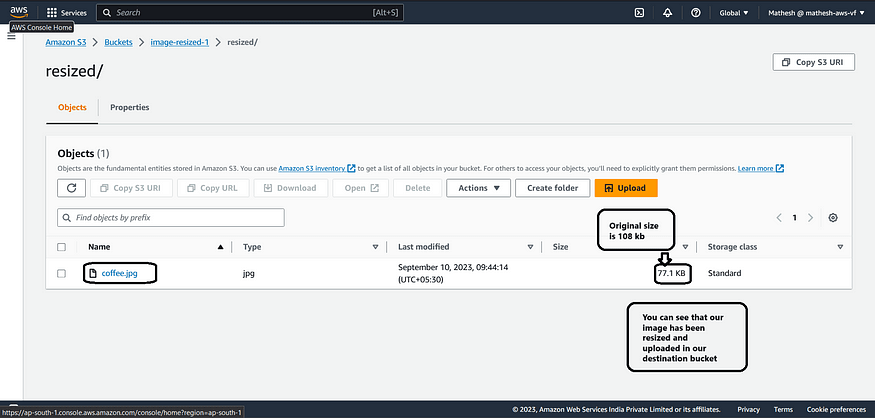Open the Mathesh account menu
Image resolution: width=875 pixels, height=418 pixels.
pos(816,13)
